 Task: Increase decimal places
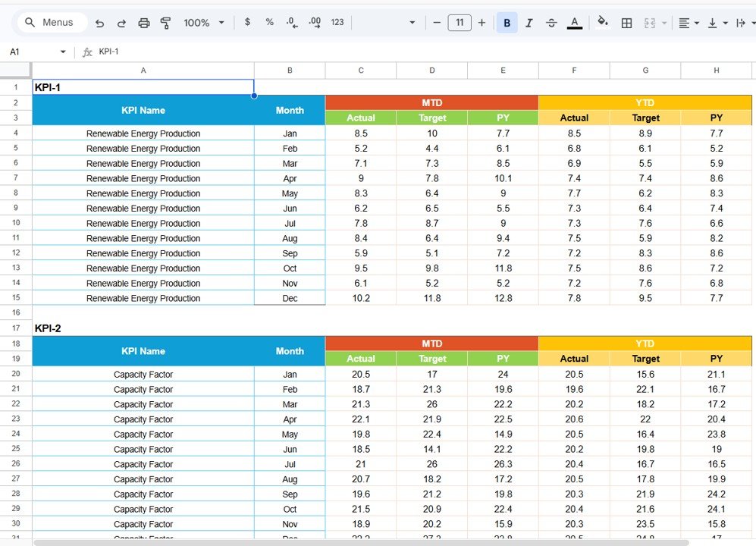[x=314, y=23]
